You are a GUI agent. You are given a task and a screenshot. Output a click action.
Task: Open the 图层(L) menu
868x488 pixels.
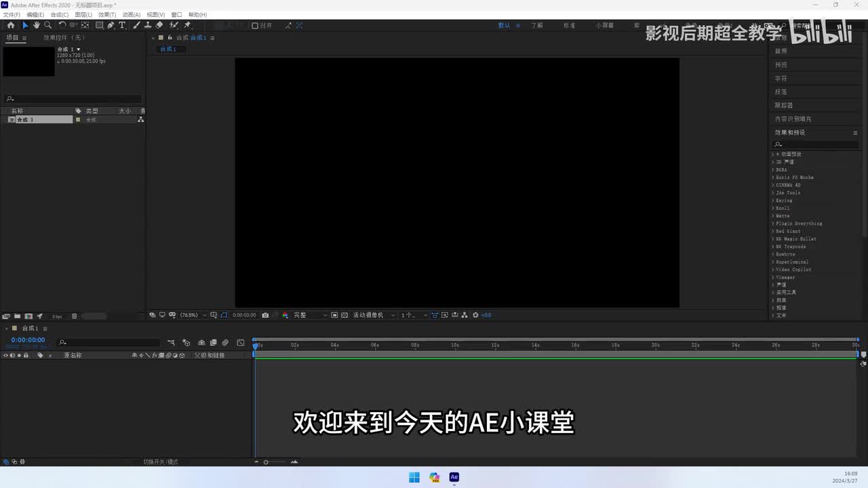click(83, 14)
